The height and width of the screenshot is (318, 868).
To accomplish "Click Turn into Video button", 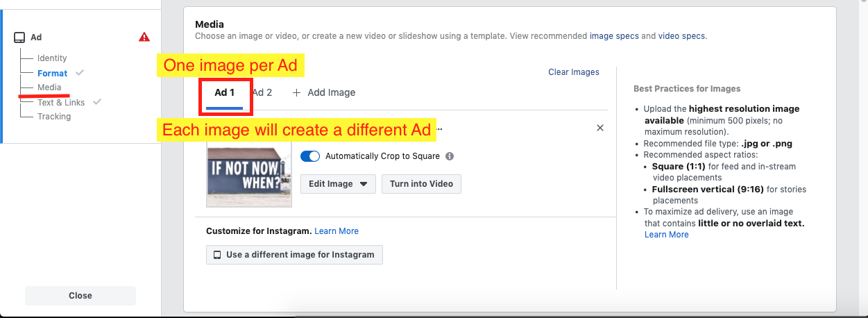I will click(421, 184).
